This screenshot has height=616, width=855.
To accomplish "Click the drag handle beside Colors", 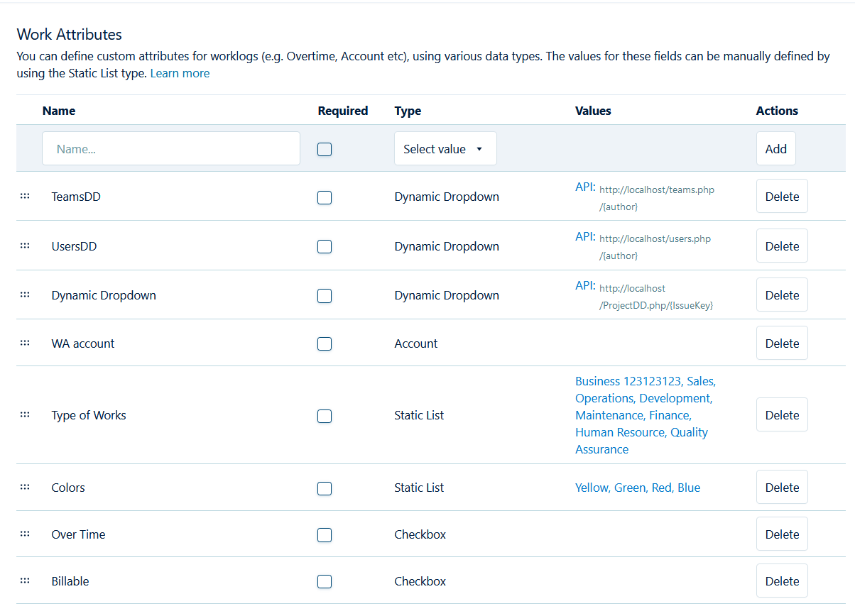I will coord(25,487).
